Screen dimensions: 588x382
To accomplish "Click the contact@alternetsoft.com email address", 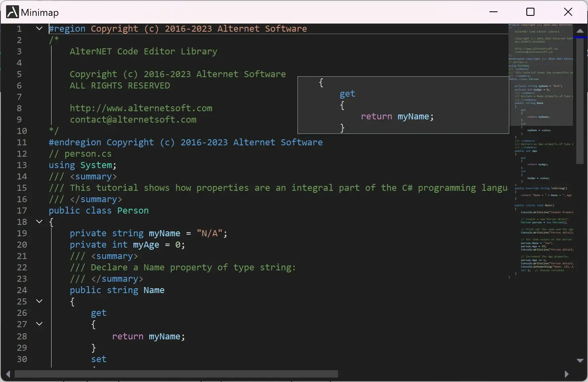I will point(133,120).
